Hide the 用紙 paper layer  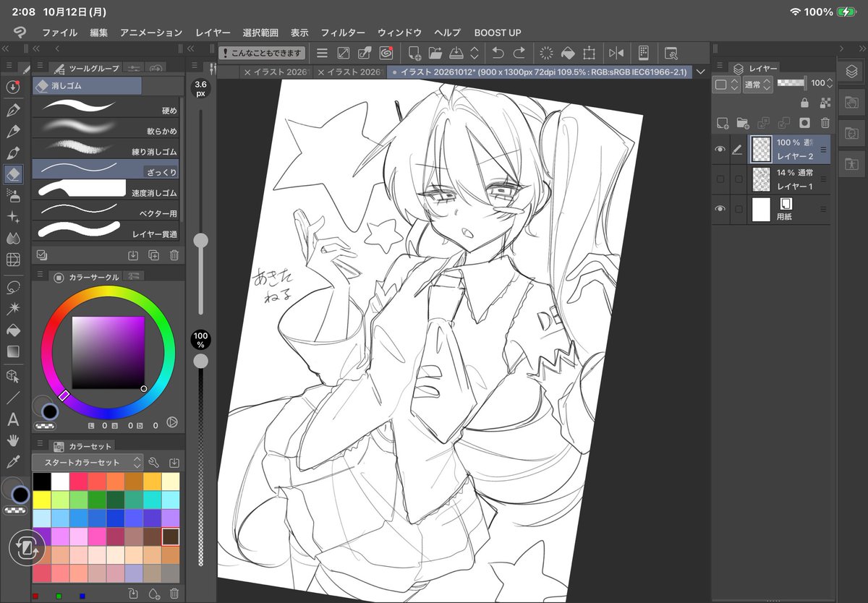coord(720,209)
